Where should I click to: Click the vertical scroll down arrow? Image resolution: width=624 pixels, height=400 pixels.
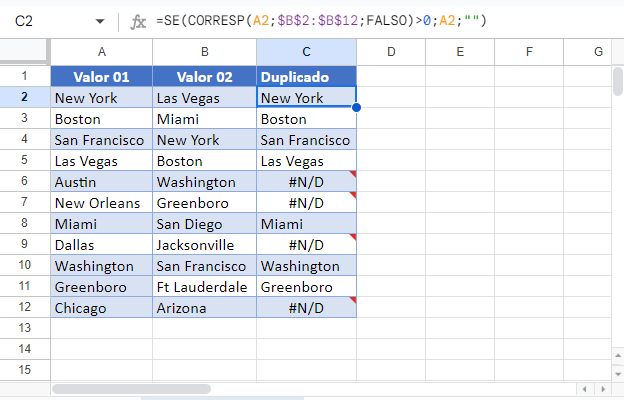[618, 374]
